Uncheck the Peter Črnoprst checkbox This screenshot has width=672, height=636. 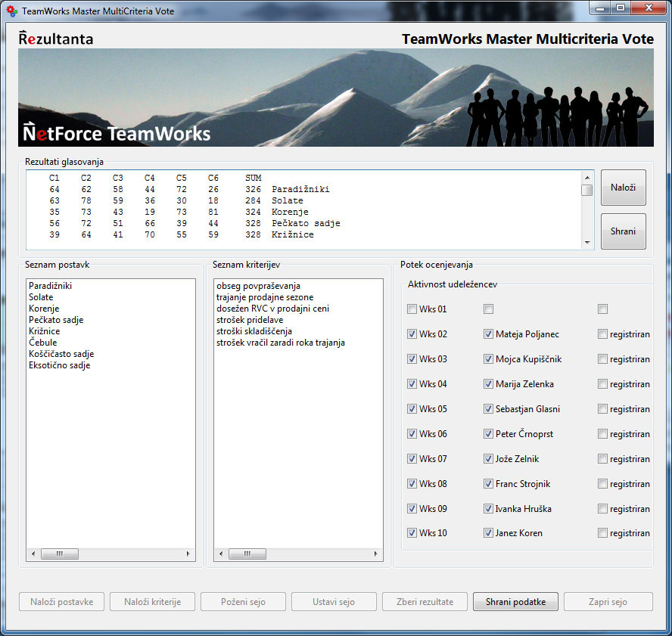click(488, 434)
